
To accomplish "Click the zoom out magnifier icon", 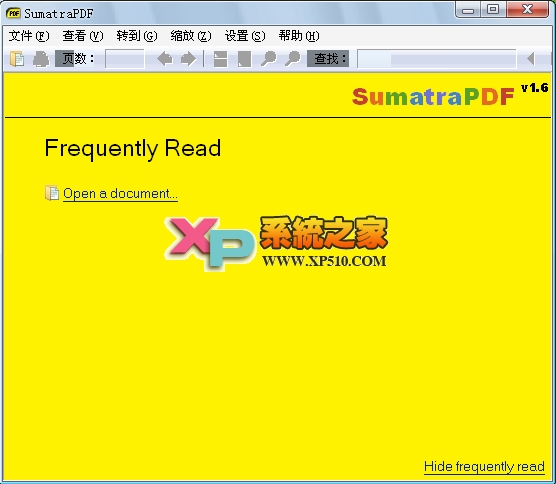I will [x=268, y=59].
